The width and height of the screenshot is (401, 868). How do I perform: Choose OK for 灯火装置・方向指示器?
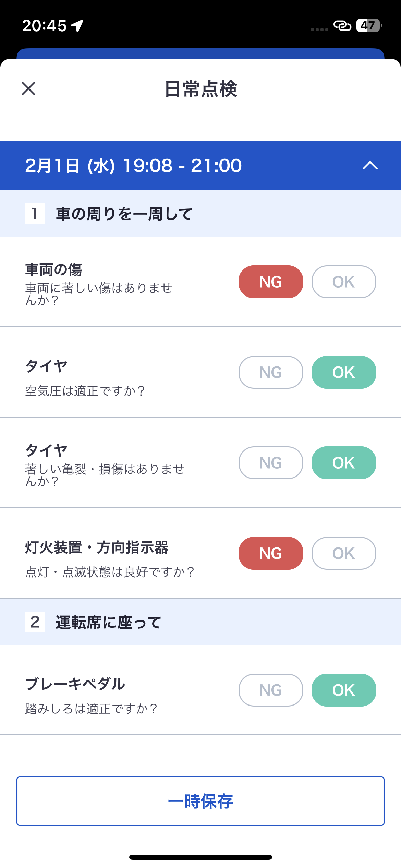pyautogui.click(x=343, y=553)
